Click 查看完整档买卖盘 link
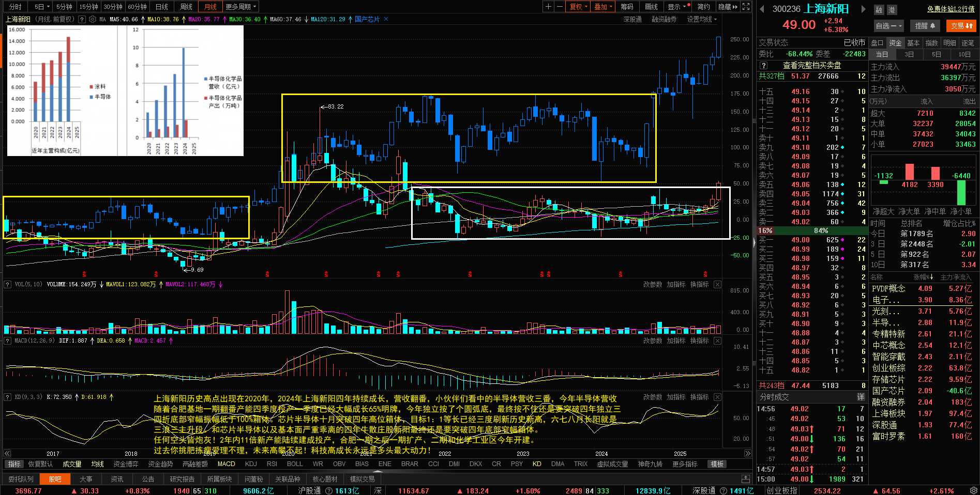The height and width of the screenshot is (495, 980). point(812,66)
